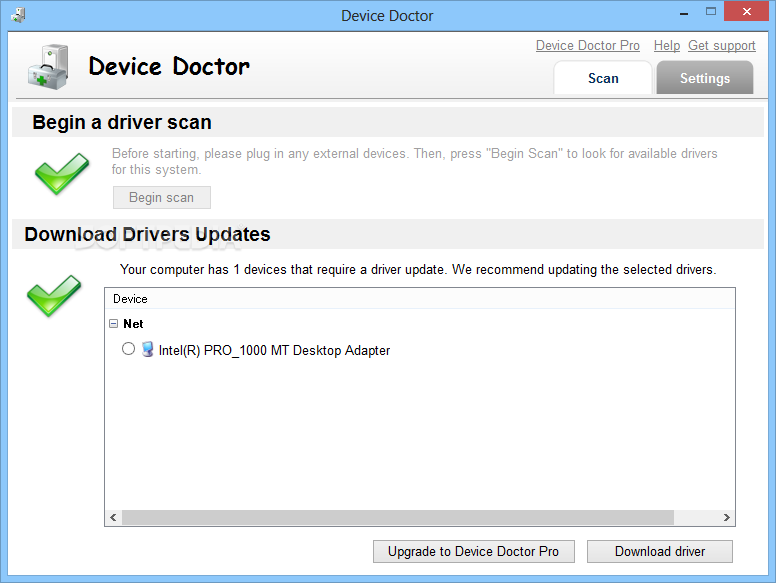The width and height of the screenshot is (776, 583).
Task: Click the green checkmark beside Download Drivers Updates
Action: 54,295
